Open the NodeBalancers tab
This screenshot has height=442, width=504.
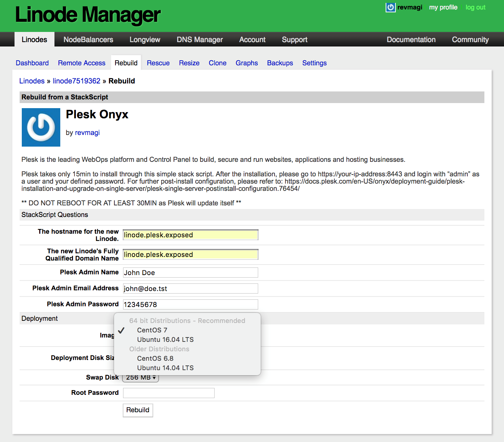pyautogui.click(x=88, y=40)
